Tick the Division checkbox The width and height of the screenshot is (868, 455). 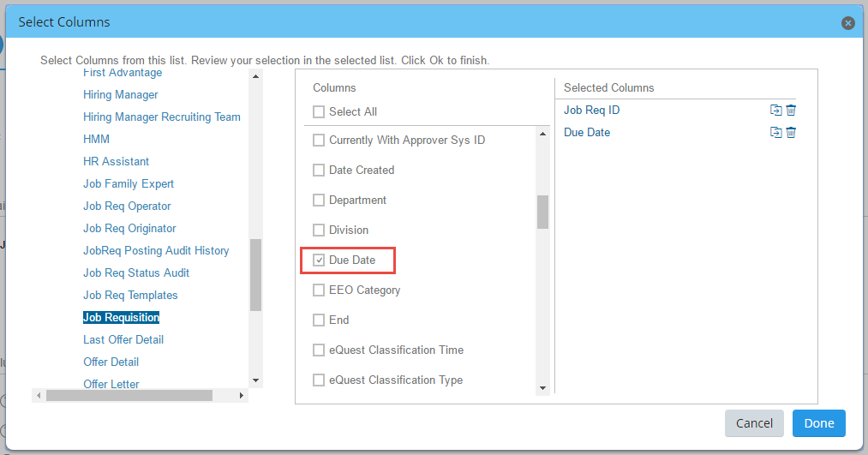click(x=319, y=230)
